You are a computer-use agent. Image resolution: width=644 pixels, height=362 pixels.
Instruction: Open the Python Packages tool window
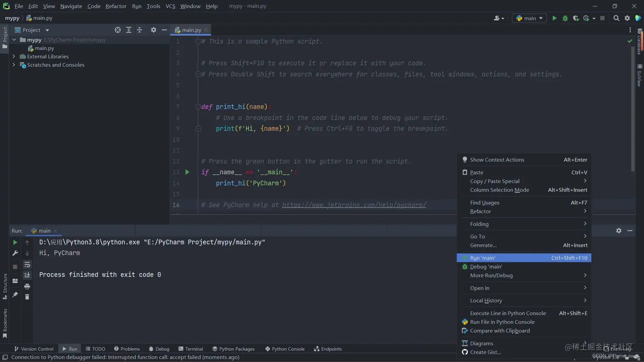point(233,349)
